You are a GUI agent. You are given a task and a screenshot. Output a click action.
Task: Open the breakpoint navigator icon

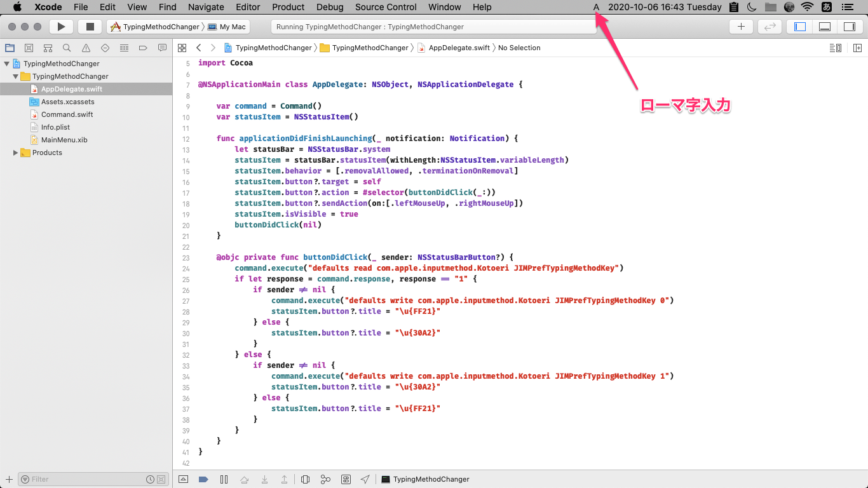coord(143,48)
